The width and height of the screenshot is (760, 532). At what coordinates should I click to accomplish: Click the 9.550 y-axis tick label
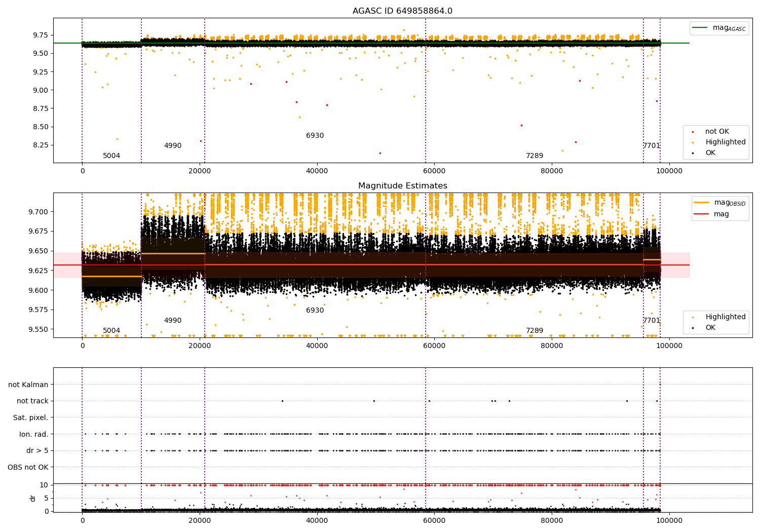pyautogui.click(x=38, y=330)
